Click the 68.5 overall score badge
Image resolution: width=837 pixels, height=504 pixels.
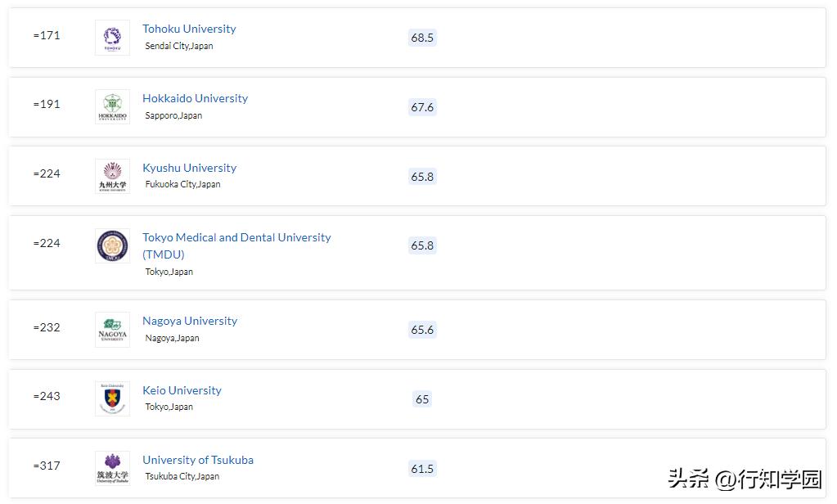pos(422,38)
